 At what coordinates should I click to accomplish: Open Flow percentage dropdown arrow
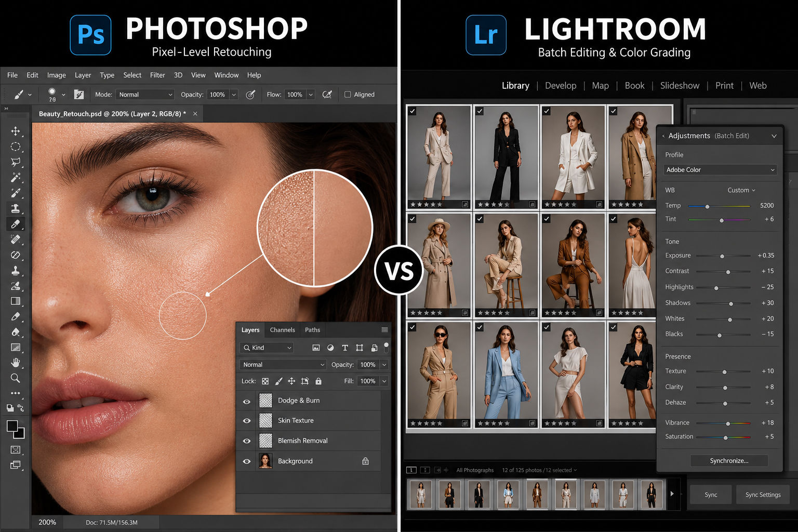(x=311, y=95)
